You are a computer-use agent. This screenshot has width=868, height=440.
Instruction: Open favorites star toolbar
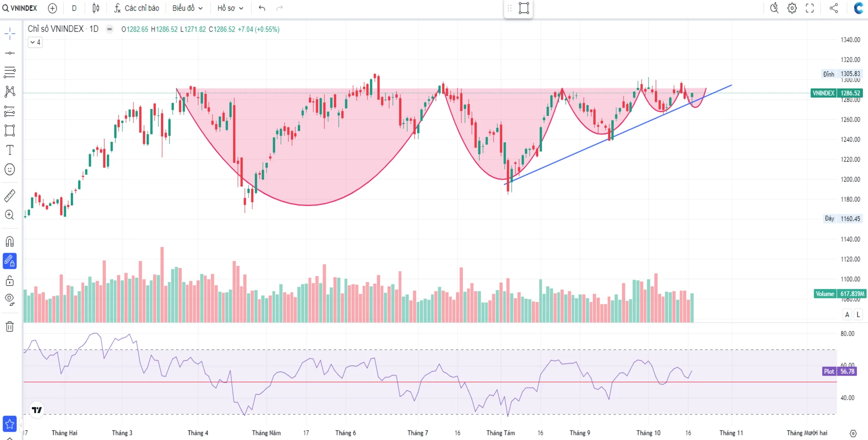(10, 424)
